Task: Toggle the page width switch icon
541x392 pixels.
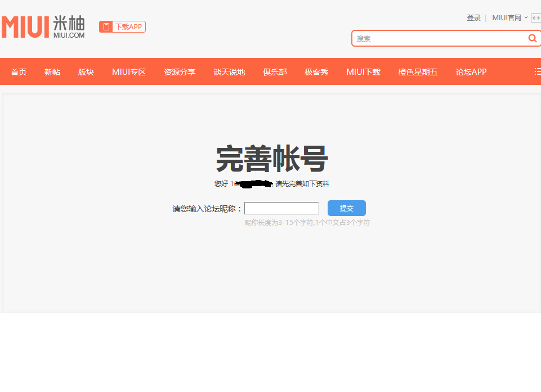Action: 535,18
